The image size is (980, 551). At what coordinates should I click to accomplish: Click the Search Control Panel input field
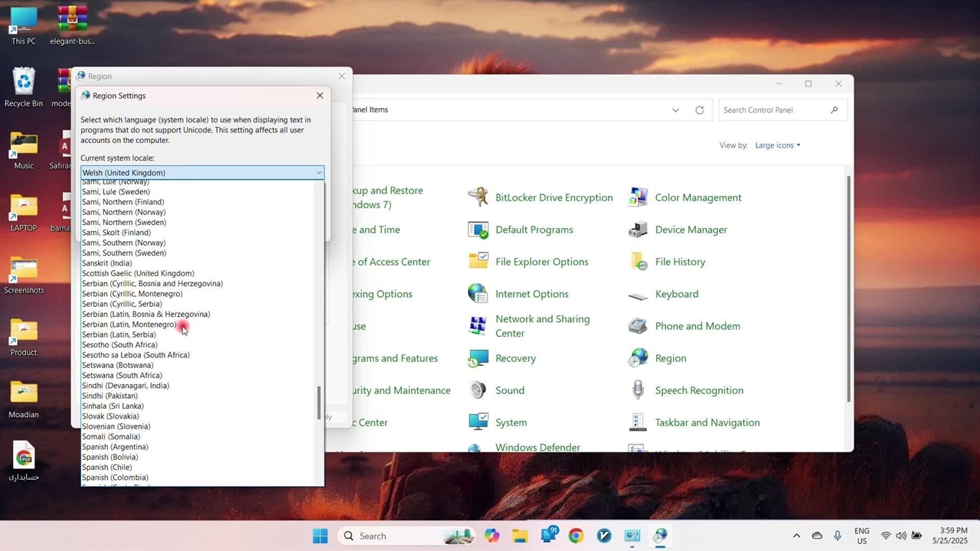(x=773, y=110)
